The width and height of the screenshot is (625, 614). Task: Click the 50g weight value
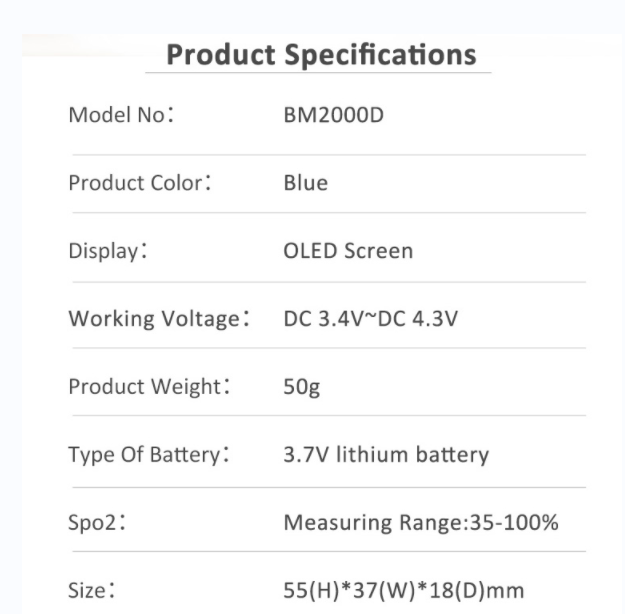[302, 387]
